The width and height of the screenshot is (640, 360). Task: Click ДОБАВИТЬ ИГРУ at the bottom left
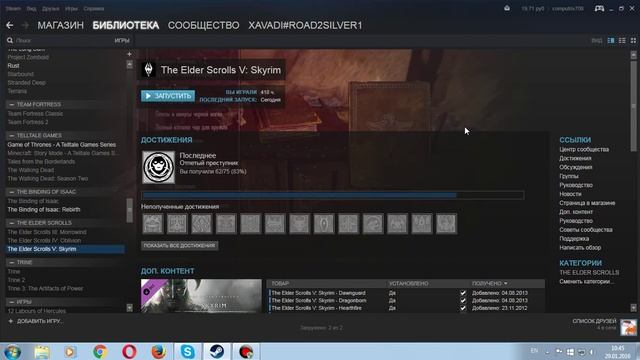point(39,321)
